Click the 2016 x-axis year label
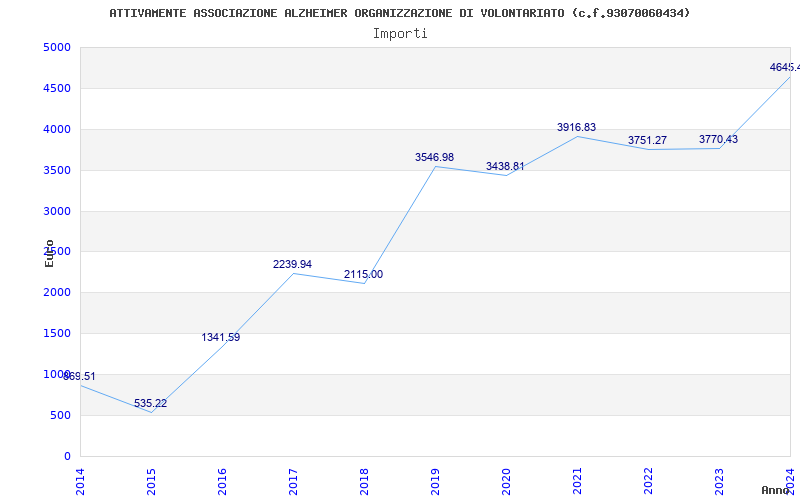 (222, 481)
